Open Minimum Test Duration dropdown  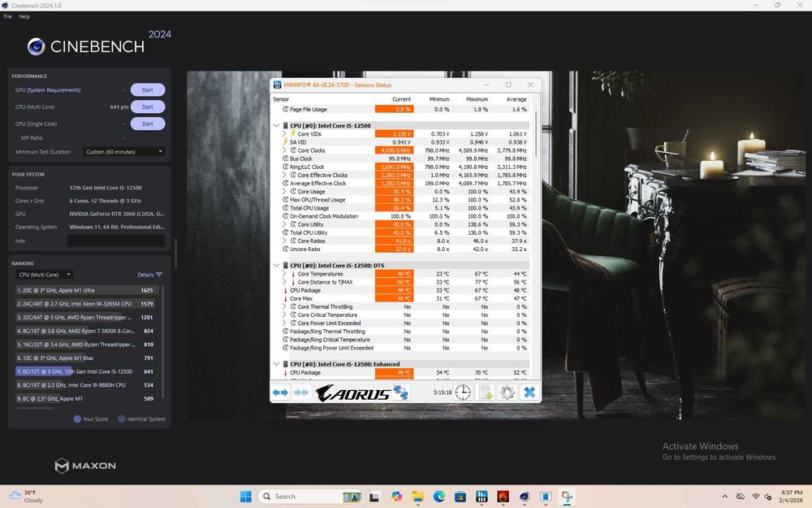123,152
